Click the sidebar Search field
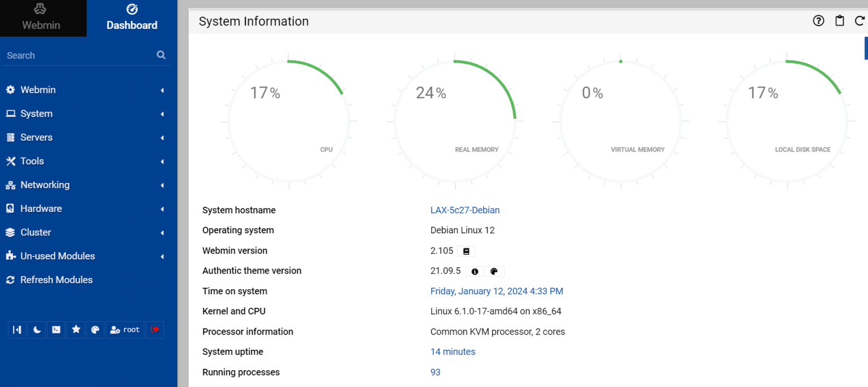The width and height of the screenshot is (868, 387). click(79, 55)
